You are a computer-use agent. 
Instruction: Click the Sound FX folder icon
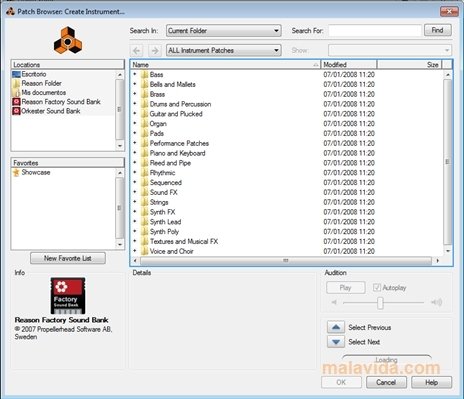144,192
